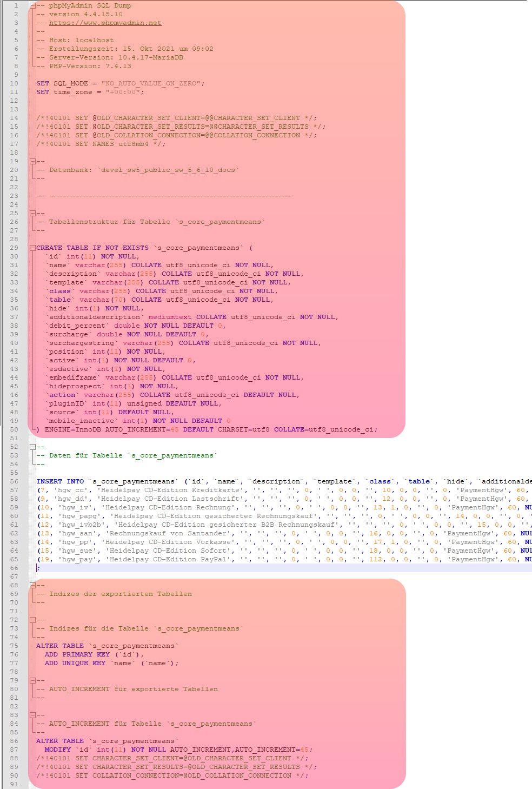The height and width of the screenshot is (789, 532).
Task: Click the SET time_zone statement
Action: point(90,92)
